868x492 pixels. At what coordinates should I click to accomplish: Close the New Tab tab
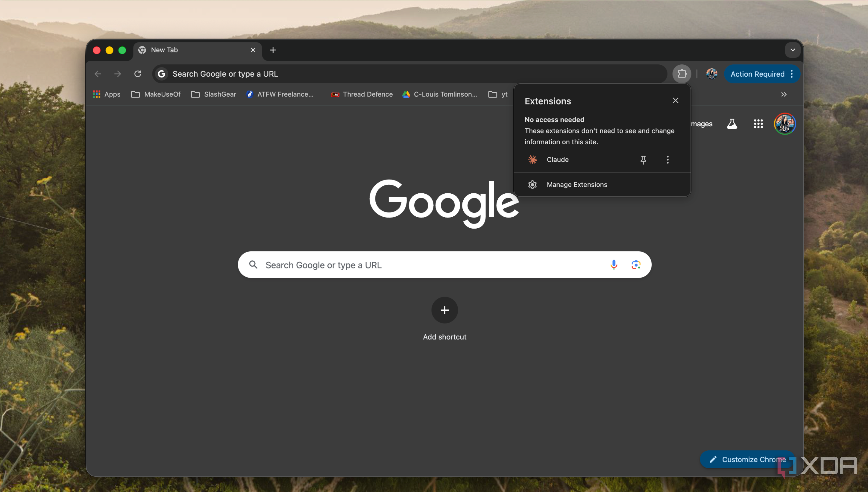(253, 50)
